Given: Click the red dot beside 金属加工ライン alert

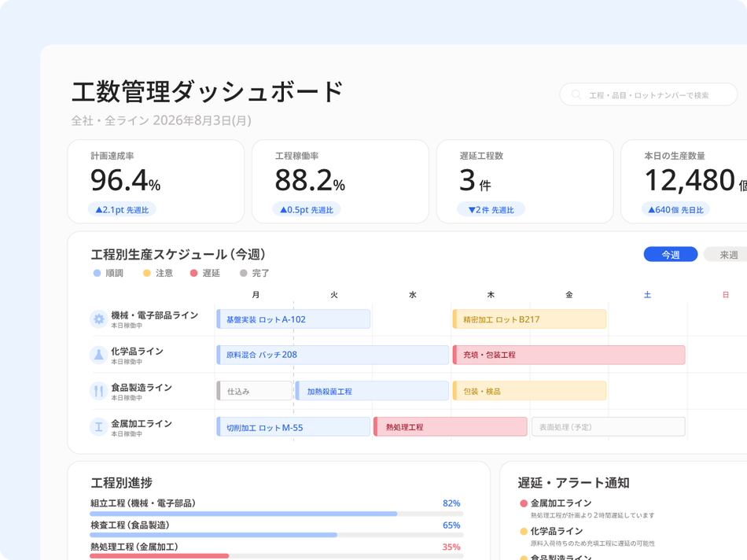Looking at the screenshot, I should pyautogui.click(x=524, y=503).
